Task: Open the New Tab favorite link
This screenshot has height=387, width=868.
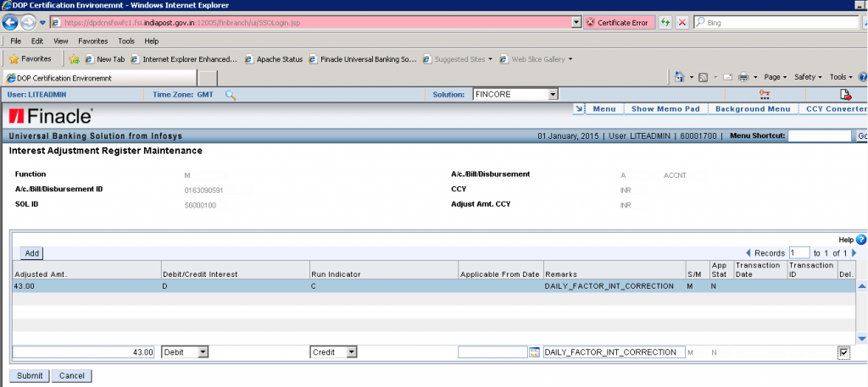Action: pyautogui.click(x=105, y=59)
